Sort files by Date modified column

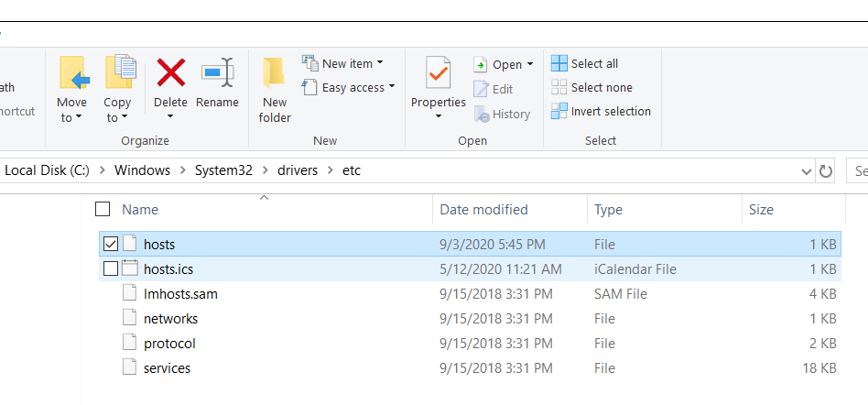pyautogui.click(x=483, y=210)
